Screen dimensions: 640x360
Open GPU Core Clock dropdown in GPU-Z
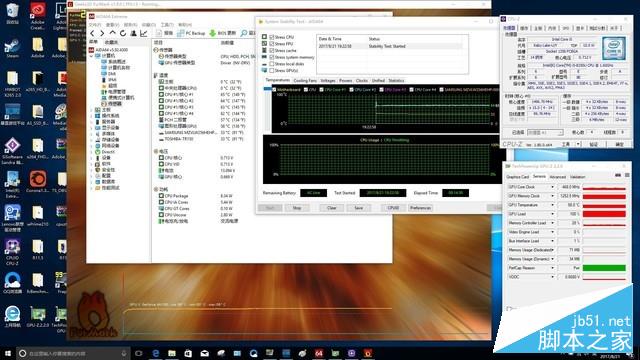552,187
